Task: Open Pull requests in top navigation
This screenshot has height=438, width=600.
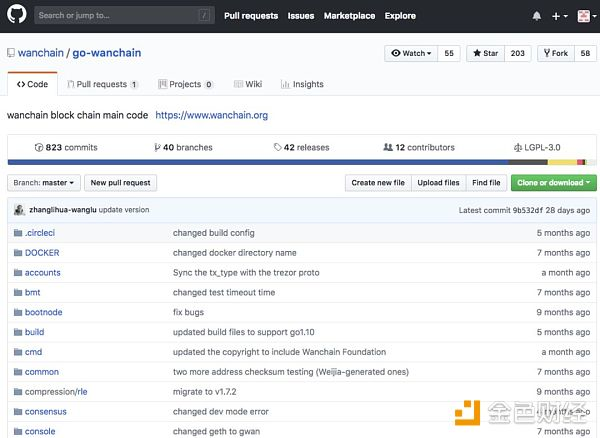Action: 251,16
